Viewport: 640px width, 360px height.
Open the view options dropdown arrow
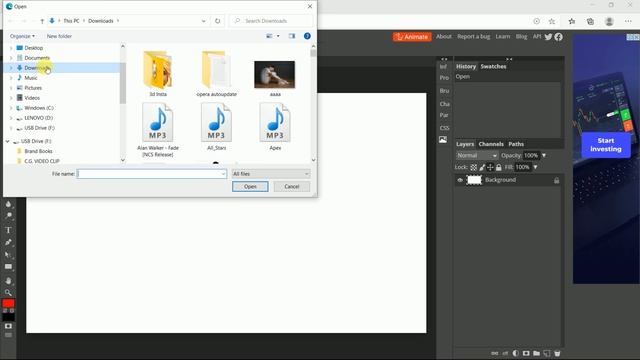[278, 36]
